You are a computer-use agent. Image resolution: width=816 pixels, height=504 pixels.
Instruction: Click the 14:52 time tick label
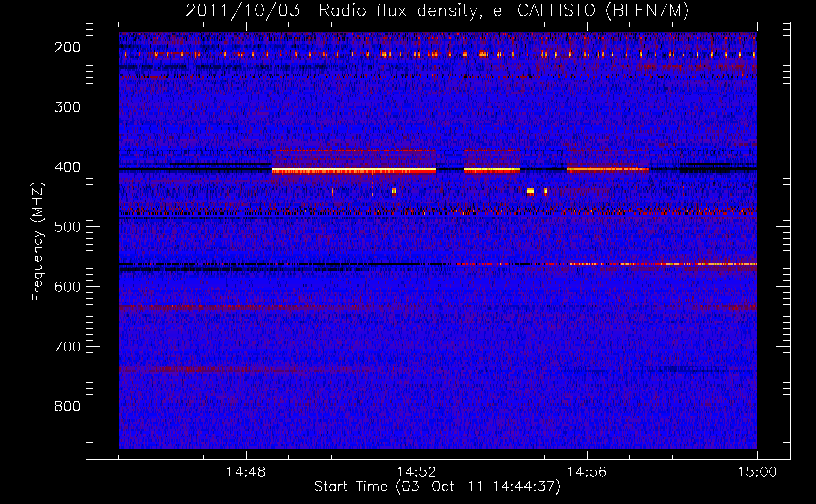[x=417, y=472]
